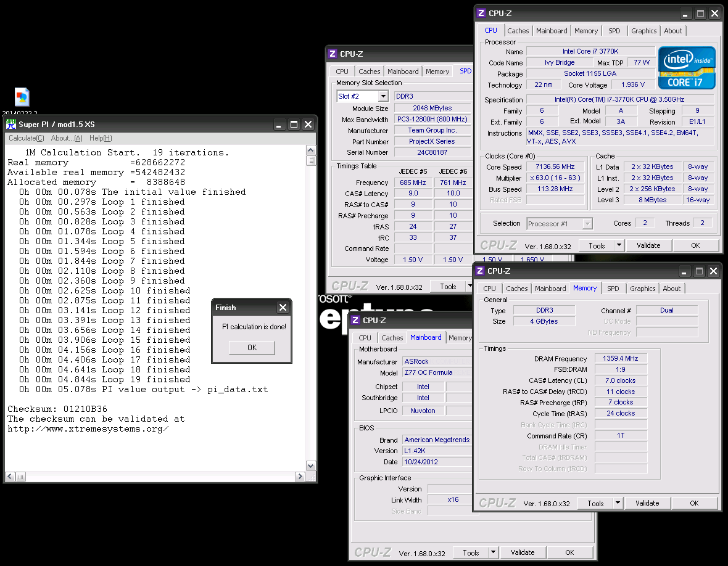Click CPU-Z icon in the Mainboard window title bar

(x=355, y=320)
